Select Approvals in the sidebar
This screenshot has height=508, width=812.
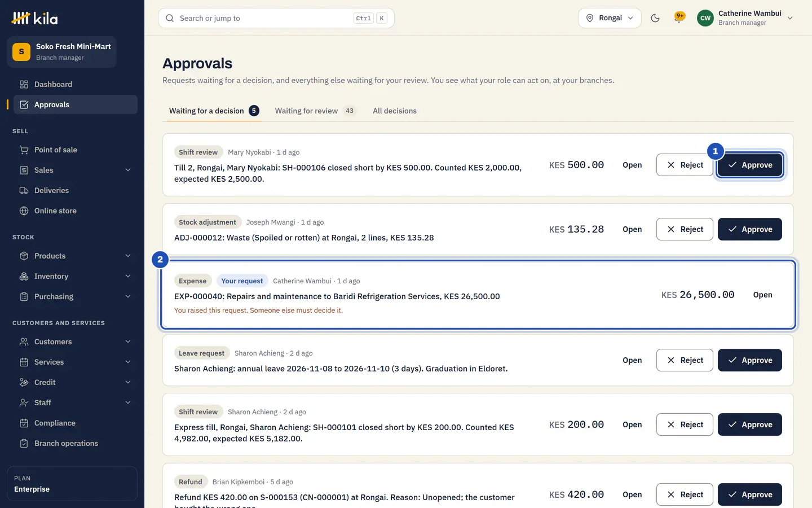76,104
